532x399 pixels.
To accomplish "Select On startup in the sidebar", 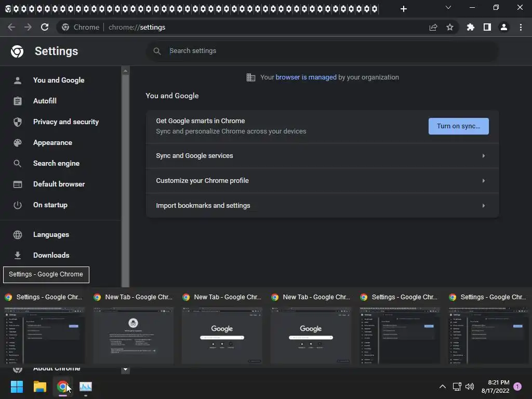I will [50, 205].
